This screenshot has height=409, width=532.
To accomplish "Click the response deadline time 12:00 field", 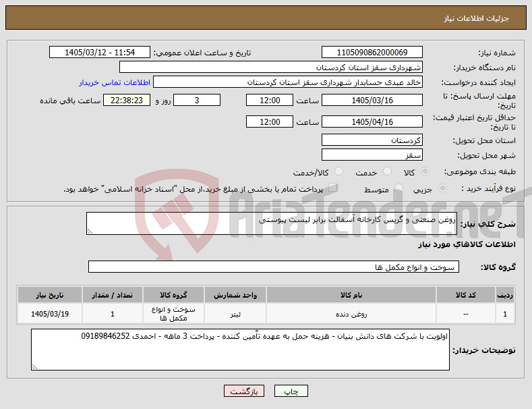I will [x=270, y=100].
